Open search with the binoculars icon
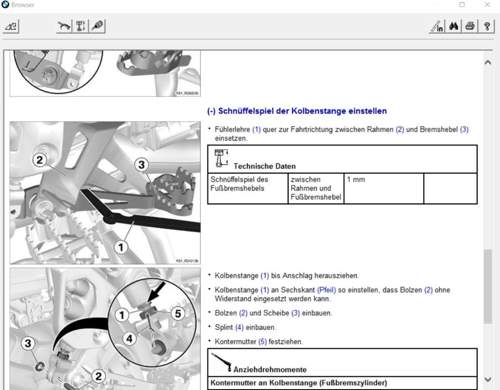Image resolution: width=500 pixels, height=390 pixels. point(454,26)
